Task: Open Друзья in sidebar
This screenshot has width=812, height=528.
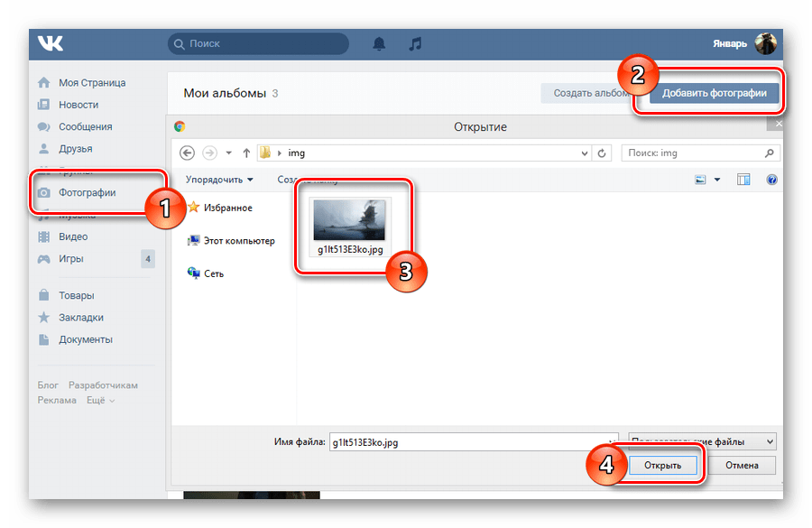Action: pos(76,149)
